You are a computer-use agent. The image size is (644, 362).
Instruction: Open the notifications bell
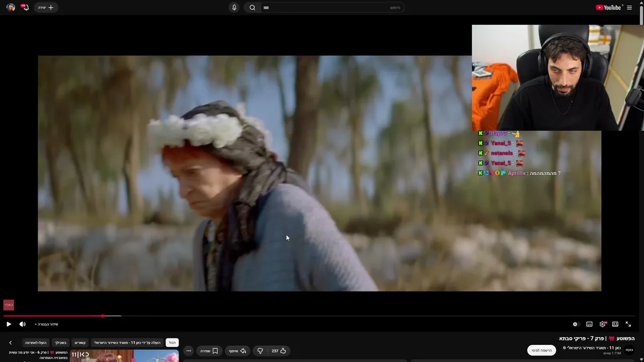tap(25, 8)
